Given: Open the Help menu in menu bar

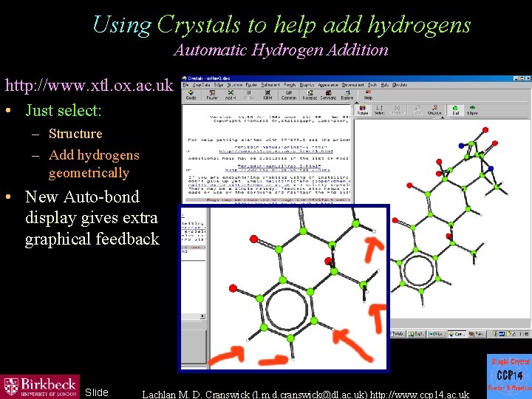Looking at the screenshot, I should (x=384, y=85).
